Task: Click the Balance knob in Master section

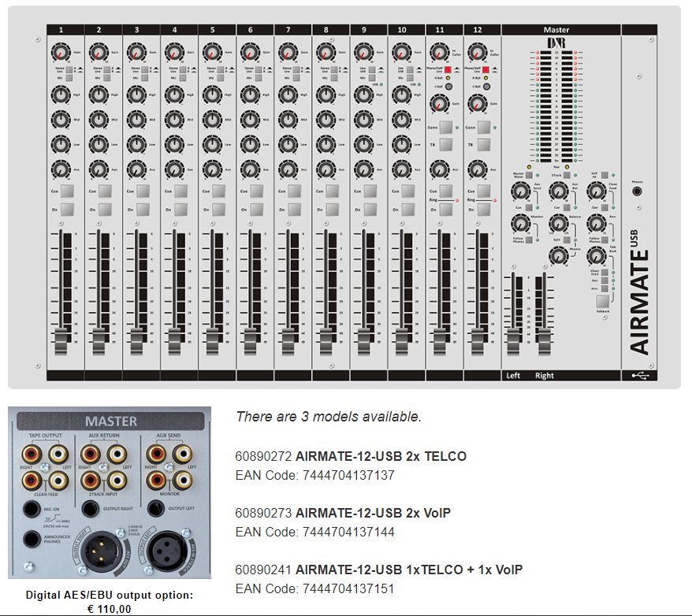Action: tap(558, 224)
